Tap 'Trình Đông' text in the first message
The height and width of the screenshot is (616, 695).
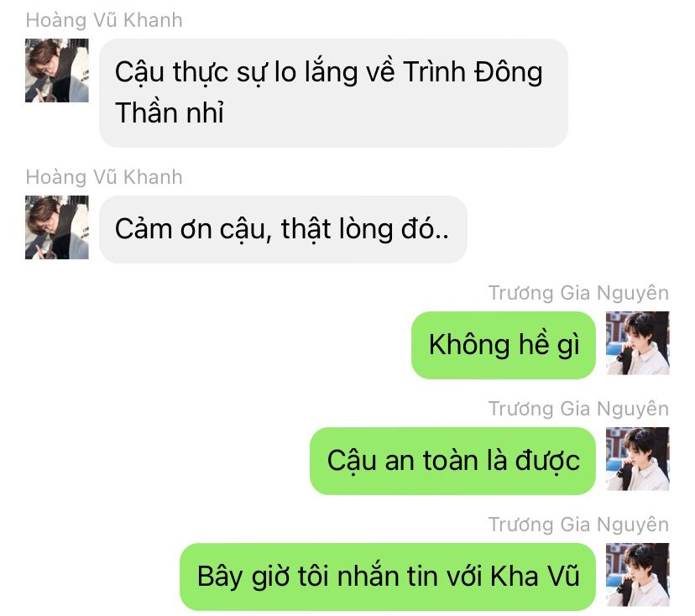473,72
